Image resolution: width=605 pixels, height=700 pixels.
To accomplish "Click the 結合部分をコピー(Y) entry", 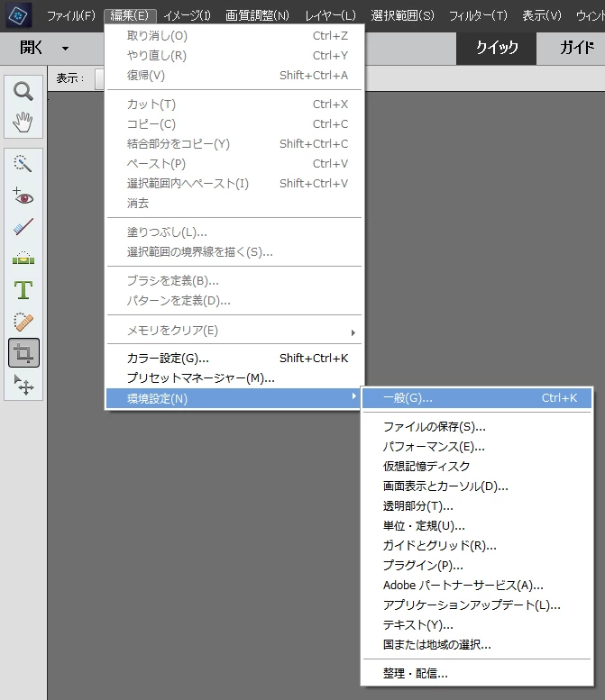I will [x=234, y=144].
